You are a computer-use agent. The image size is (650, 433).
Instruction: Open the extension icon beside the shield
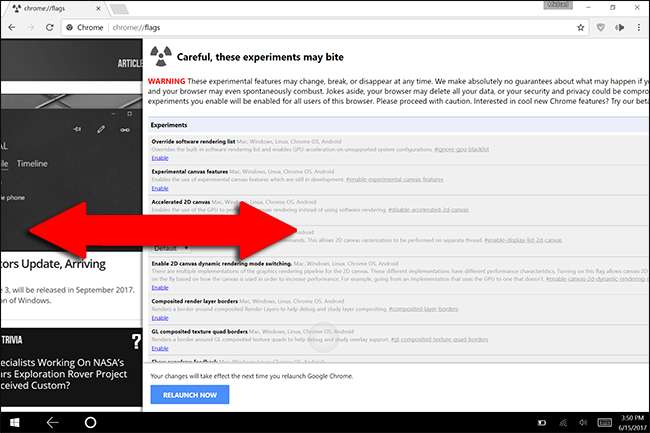pos(619,27)
